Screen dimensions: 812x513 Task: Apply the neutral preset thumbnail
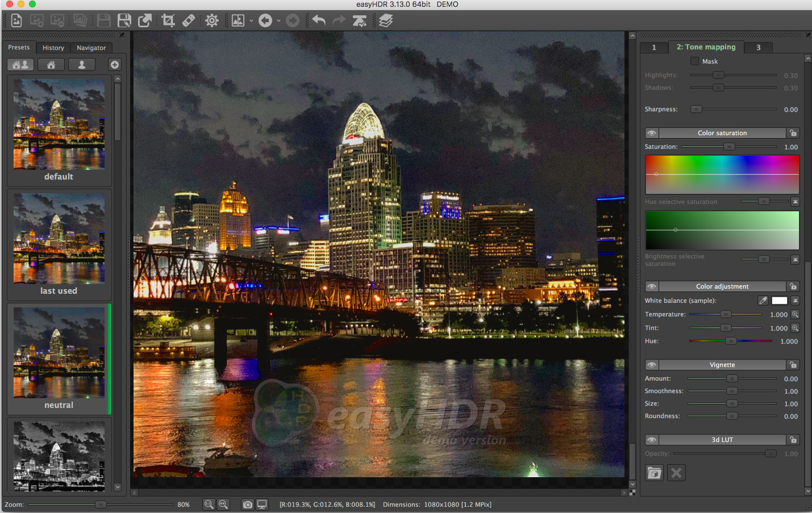tap(59, 359)
